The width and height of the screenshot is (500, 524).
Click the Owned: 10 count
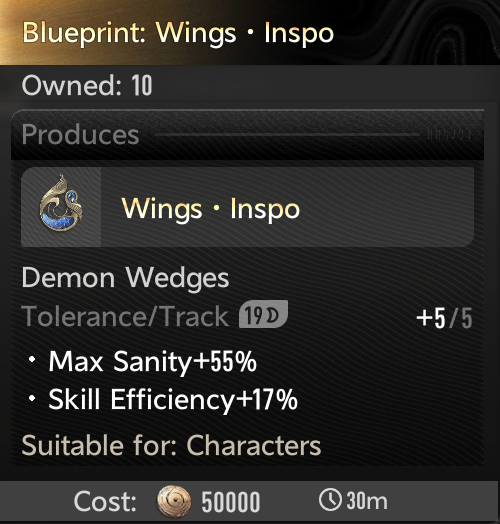pos(87,86)
